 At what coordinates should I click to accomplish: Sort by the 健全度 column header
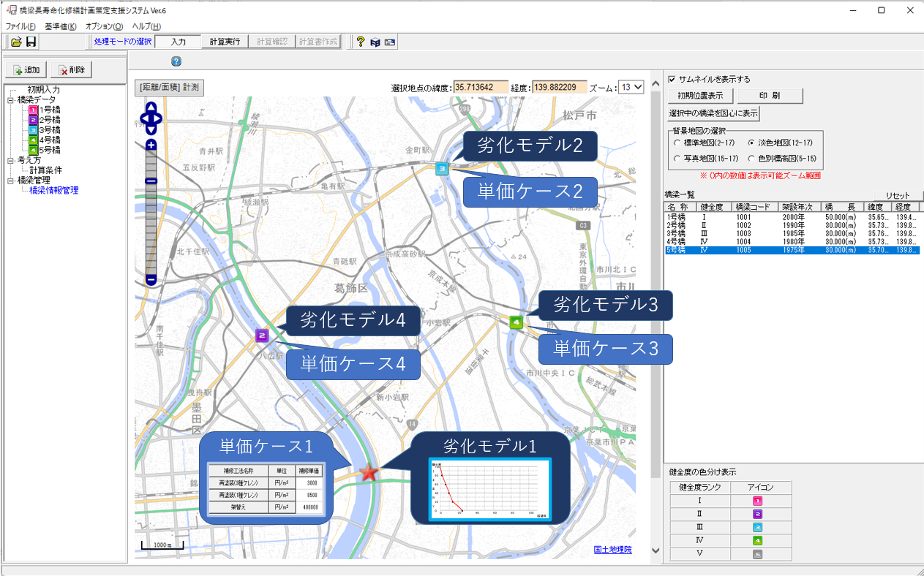pyautogui.click(x=715, y=208)
